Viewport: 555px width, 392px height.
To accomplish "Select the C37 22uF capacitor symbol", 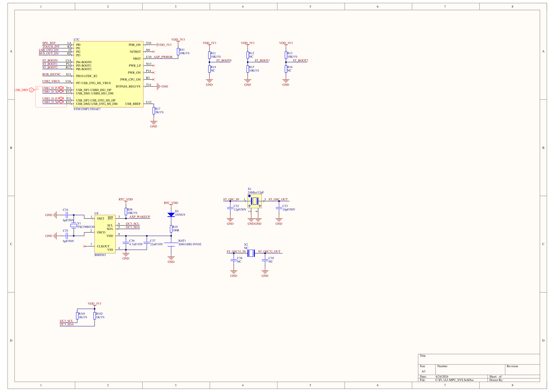I will (147, 243).
